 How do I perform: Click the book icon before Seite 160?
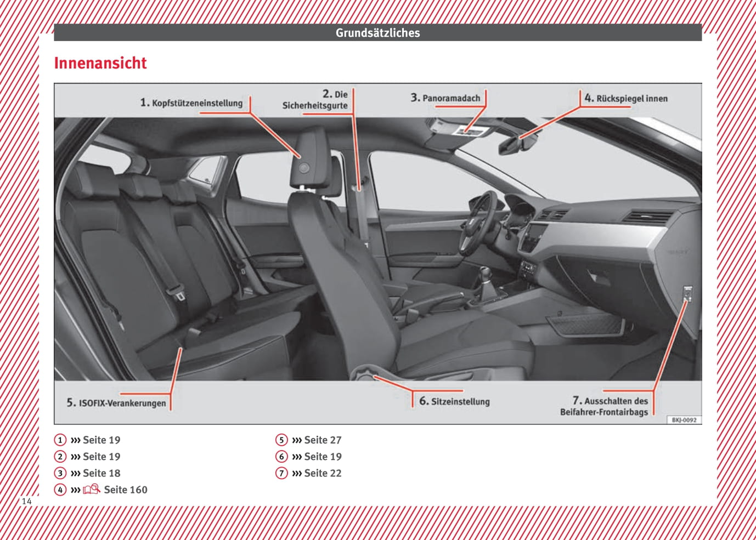pyautogui.click(x=91, y=490)
